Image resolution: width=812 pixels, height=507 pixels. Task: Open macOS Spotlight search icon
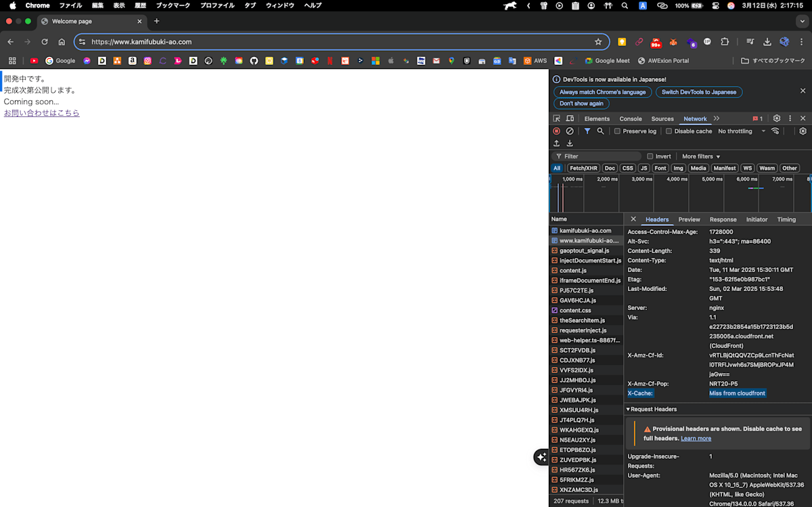(625, 5)
